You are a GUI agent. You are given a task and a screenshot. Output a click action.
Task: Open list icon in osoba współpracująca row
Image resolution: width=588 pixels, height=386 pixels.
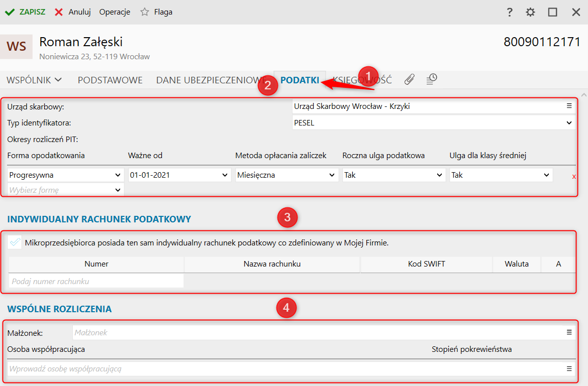pos(569,369)
